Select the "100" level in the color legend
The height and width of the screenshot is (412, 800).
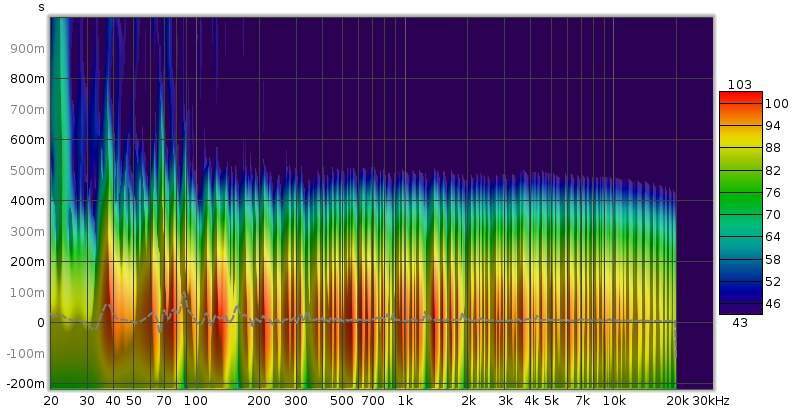click(777, 104)
